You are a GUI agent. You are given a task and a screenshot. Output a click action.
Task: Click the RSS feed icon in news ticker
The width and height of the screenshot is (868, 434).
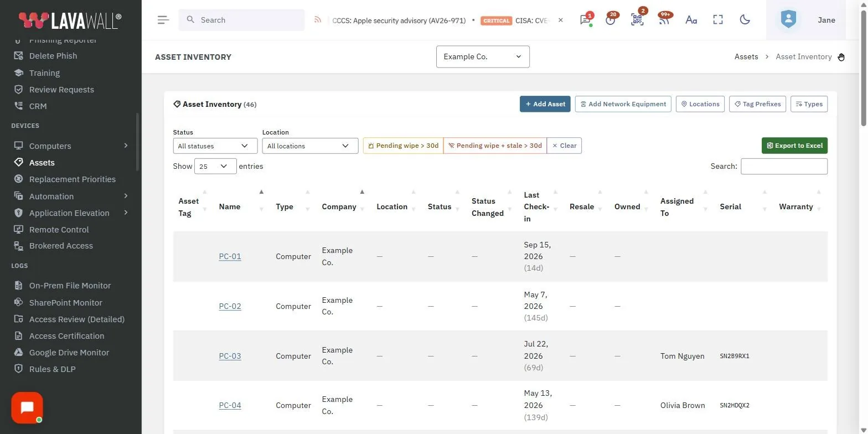click(318, 20)
